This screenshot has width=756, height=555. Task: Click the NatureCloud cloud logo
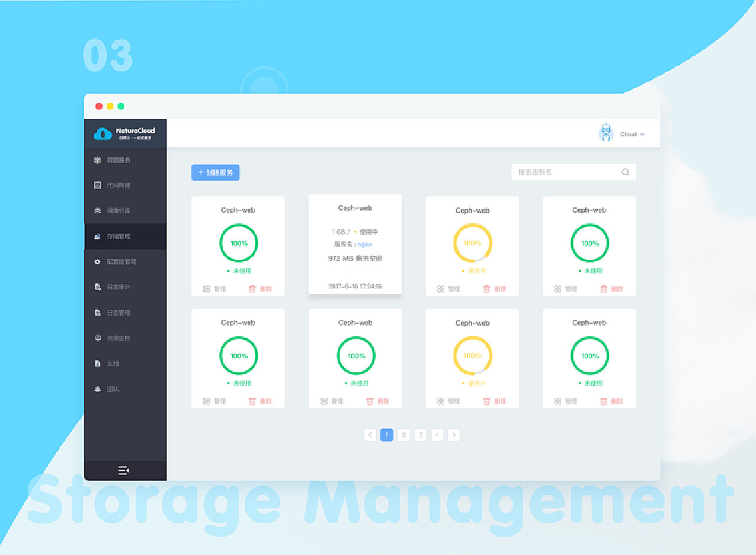point(103,134)
